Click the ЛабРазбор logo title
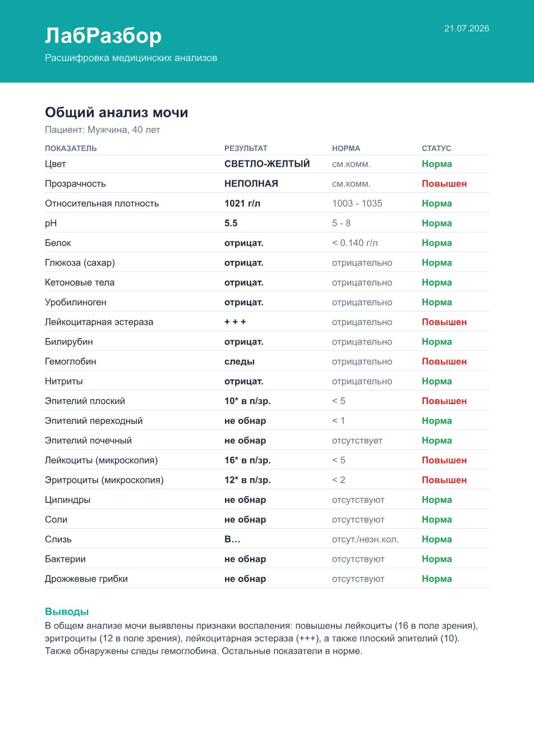 click(x=103, y=36)
